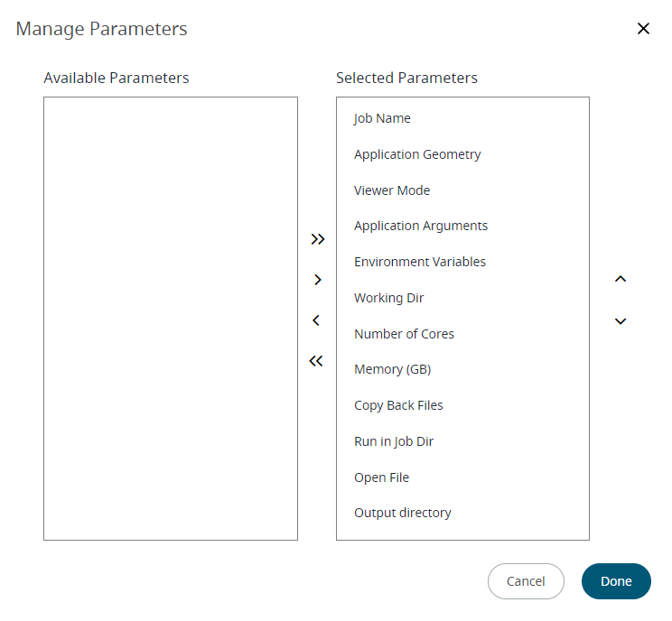Image resolution: width=672 pixels, height=621 pixels.
Task: Select Number of Cores parameter
Action: (x=462, y=334)
